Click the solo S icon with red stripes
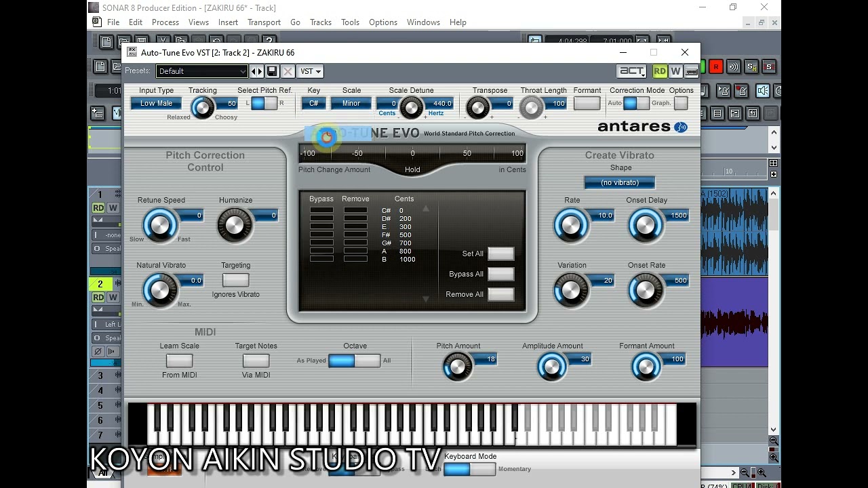868x488 pixels. pos(768,66)
